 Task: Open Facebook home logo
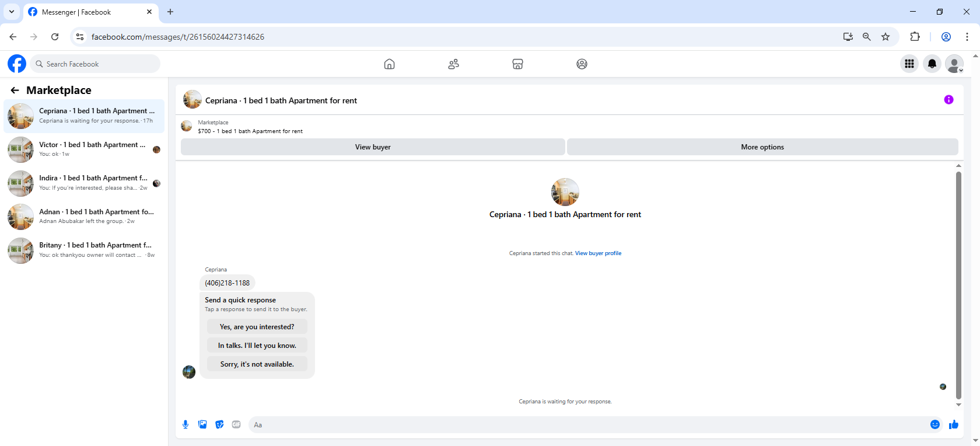click(x=17, y=64)
